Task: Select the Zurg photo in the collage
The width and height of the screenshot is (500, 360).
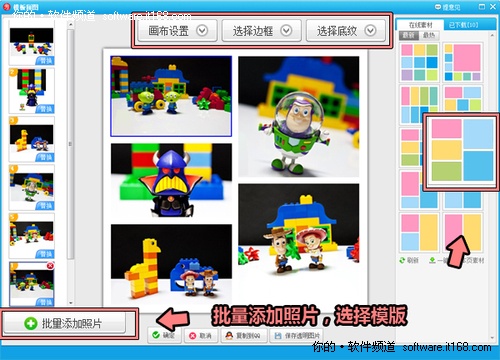Action: coord(171,181)
